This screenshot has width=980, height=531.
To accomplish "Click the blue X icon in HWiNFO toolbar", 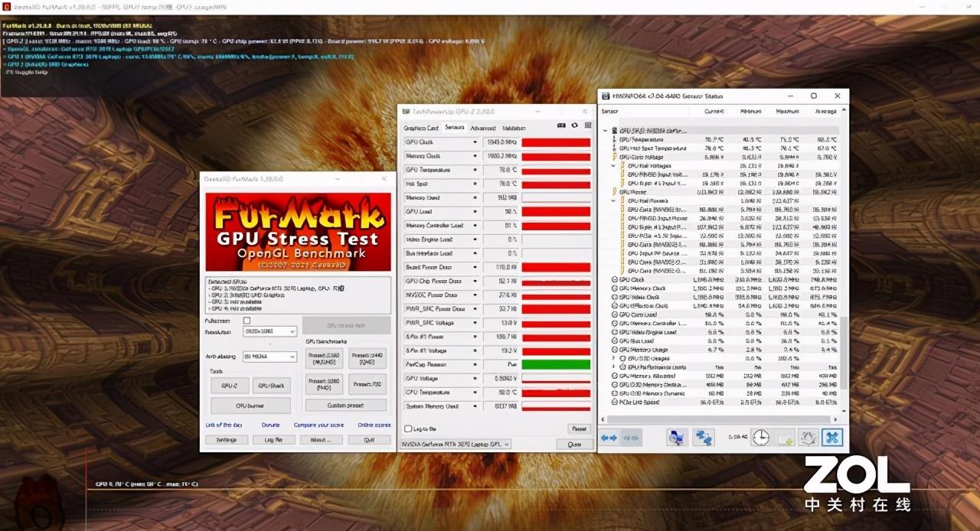I will click(832, 437).
